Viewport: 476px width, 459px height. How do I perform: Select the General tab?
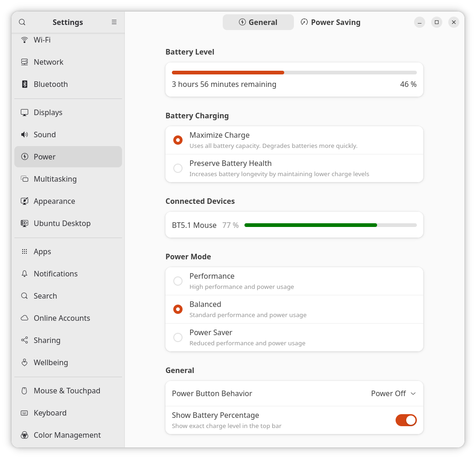(258, 22)
